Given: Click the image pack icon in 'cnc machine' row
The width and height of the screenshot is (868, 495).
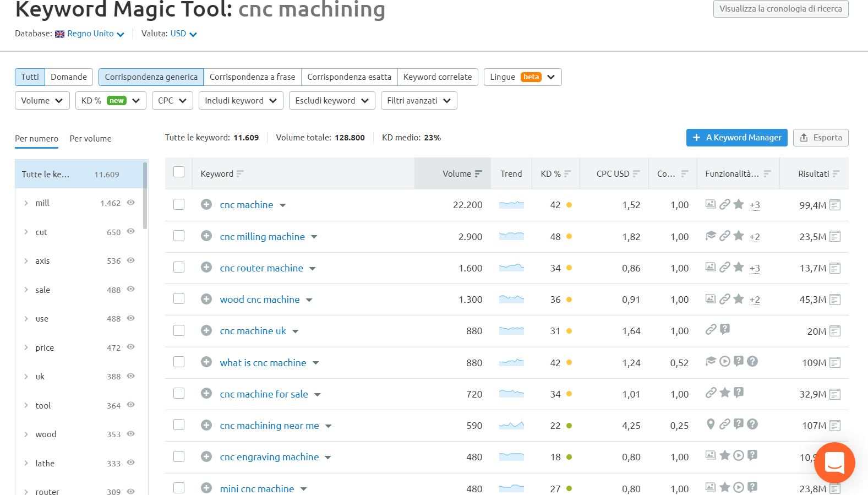Looking at the screenshot, I should click(x=711, y=204).
